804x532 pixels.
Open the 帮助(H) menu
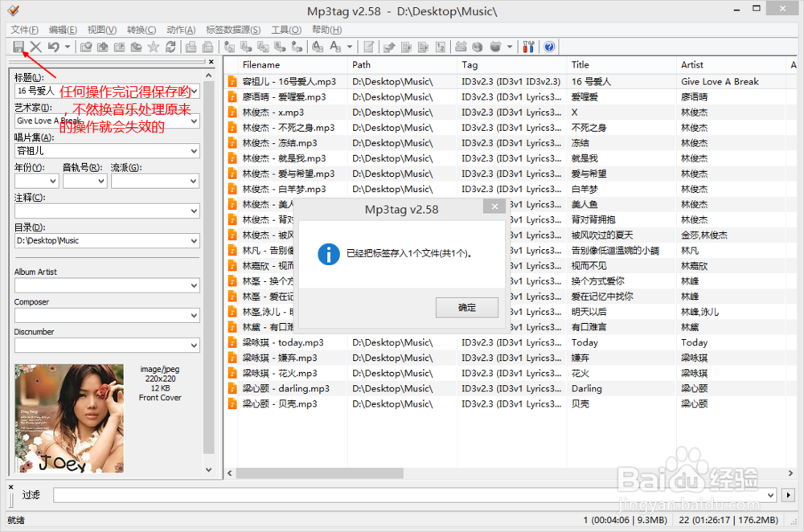[x=326, y=30]
